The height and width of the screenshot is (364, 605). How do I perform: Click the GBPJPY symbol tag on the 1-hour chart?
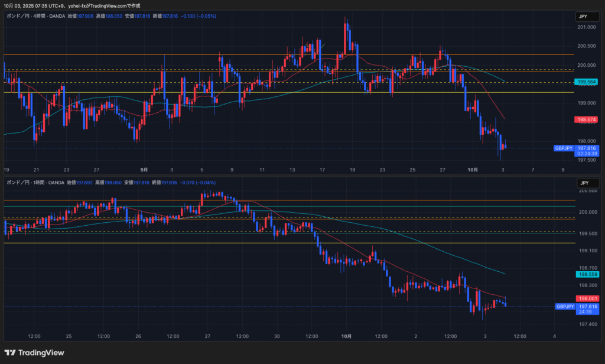pyautogui.click(x=565, y=307)
